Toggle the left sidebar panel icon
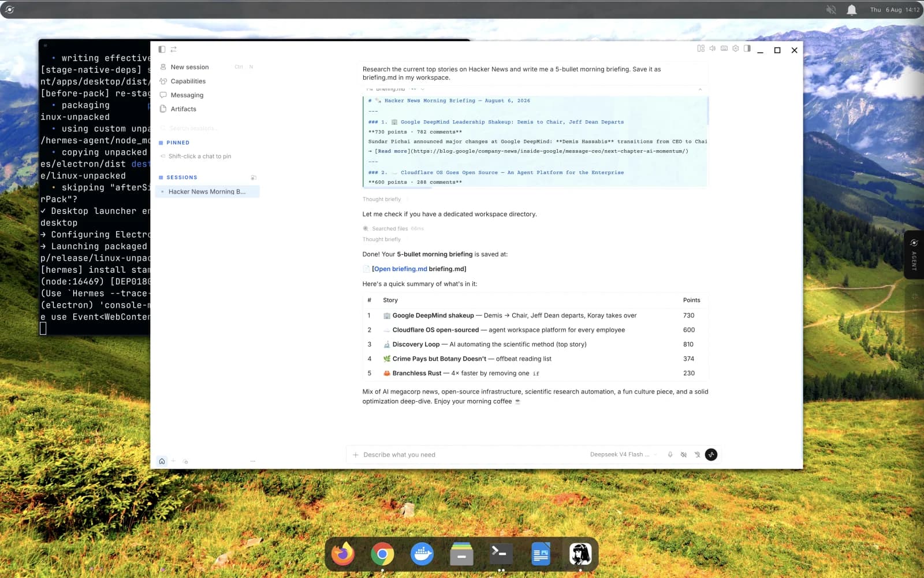Viewport: 924px width, 578px height. (162, 49)
